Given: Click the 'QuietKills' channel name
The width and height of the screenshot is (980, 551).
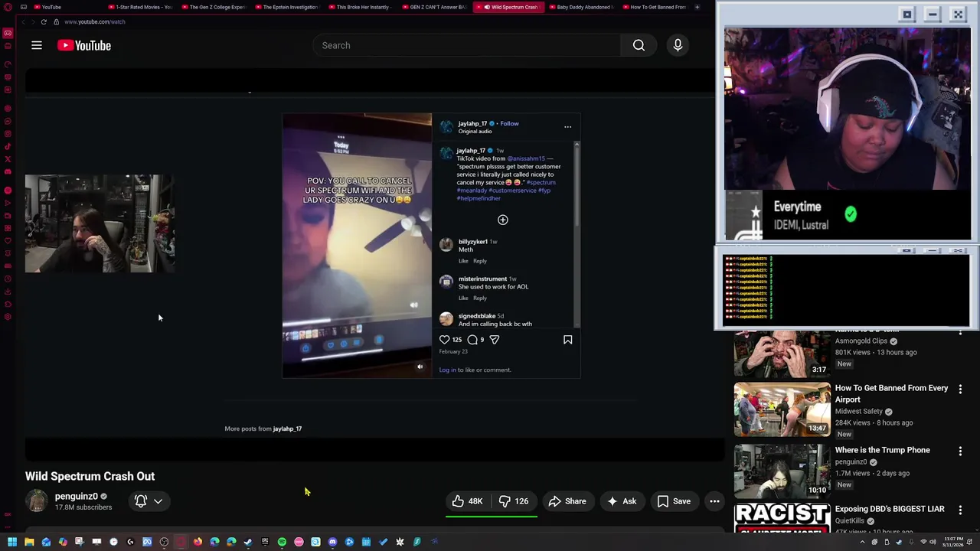Looking at the screenshot, I should pyautogui.click(x=850, y=521).
